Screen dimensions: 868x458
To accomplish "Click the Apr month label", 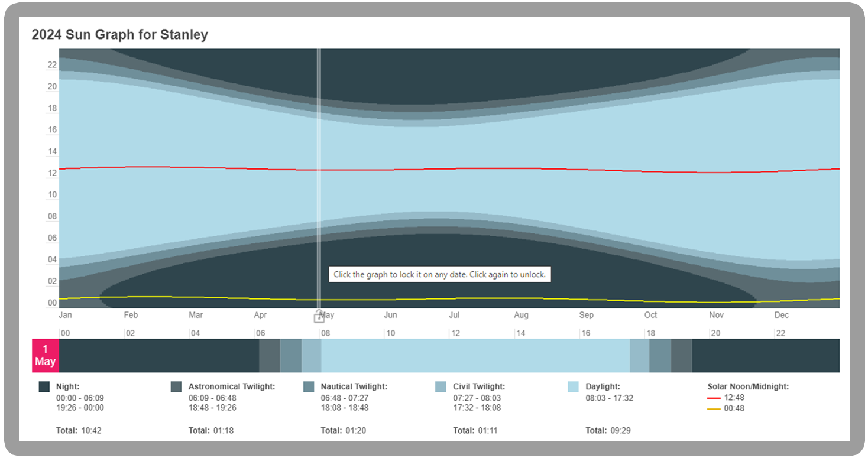I will [260, 316].
